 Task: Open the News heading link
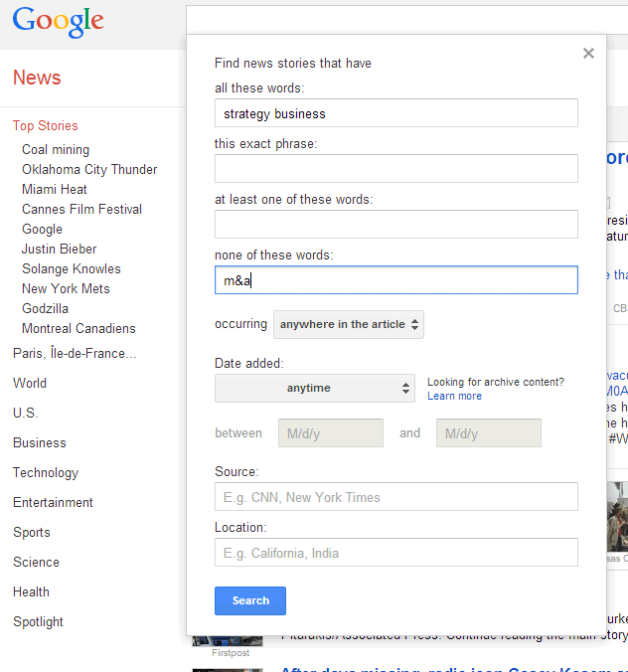tap(37, 78)
